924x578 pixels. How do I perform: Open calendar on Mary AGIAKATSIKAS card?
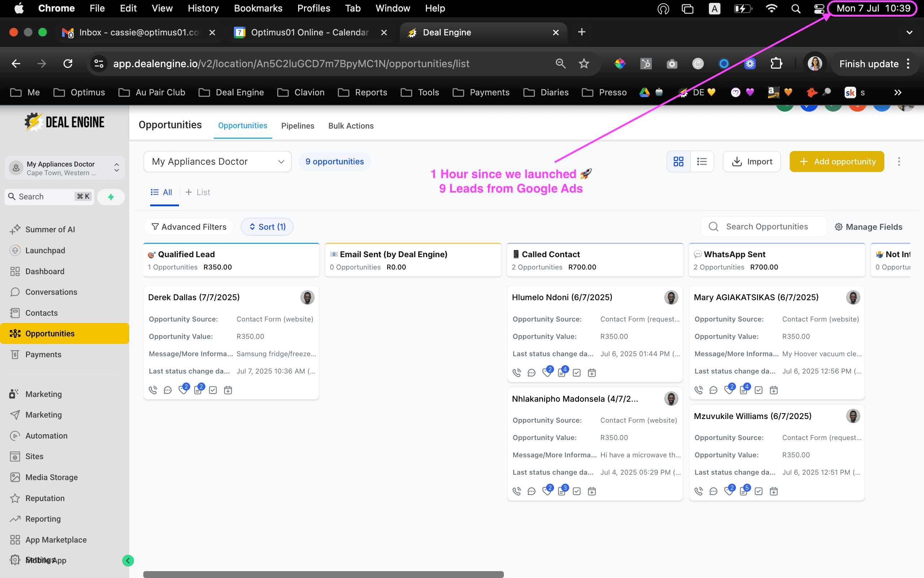click(773, 390)
